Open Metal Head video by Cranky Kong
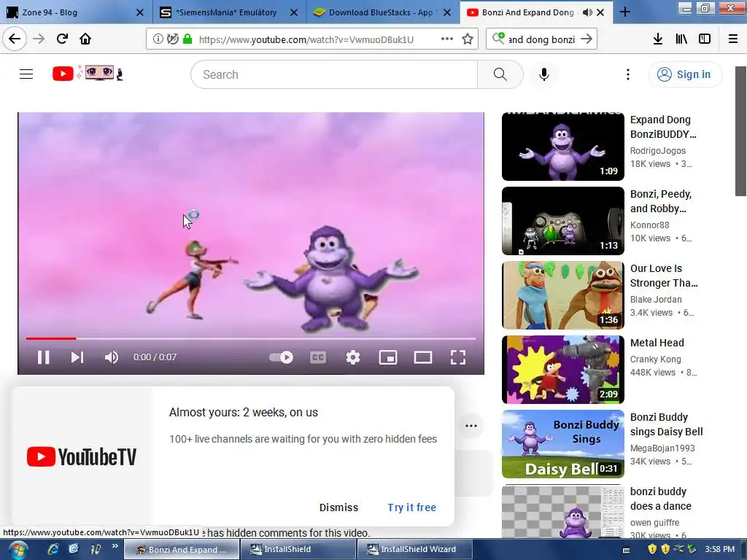 (562, 369)
